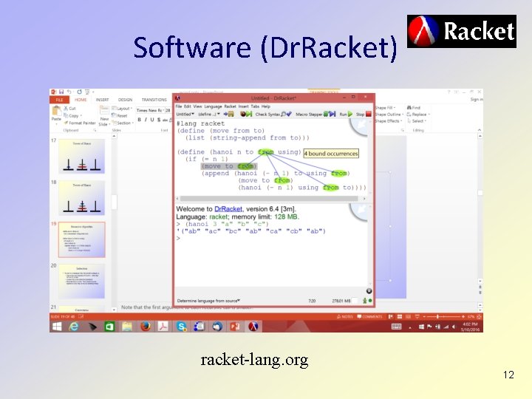Open the Language menu in DrRacket
The image size is (532, 399).
click(213, 106)
